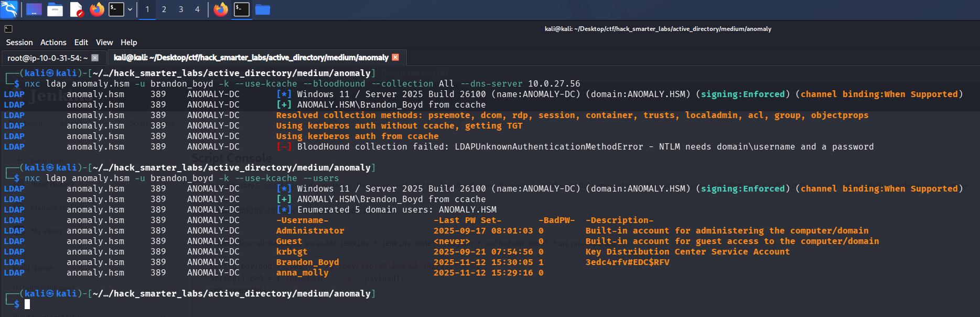Click 'Using kerberos auth without ccache' line

pyautogui.click(x=400, y=125)
